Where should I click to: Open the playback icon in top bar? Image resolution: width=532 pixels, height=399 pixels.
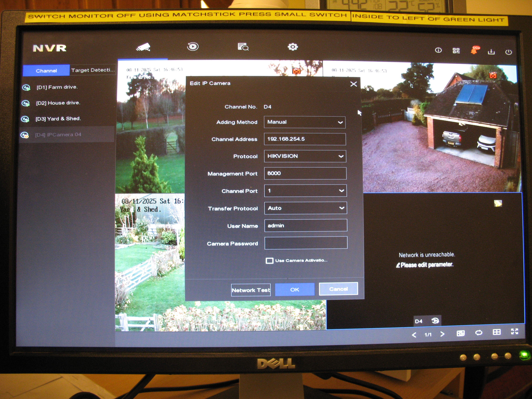tap(193, 46)
